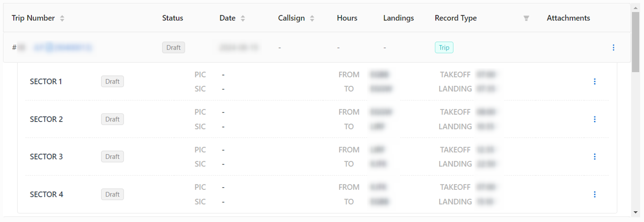The height and width of the screenshot is (222, 644).
Task: Click the trip row Draft status badge
Action: 173,47
